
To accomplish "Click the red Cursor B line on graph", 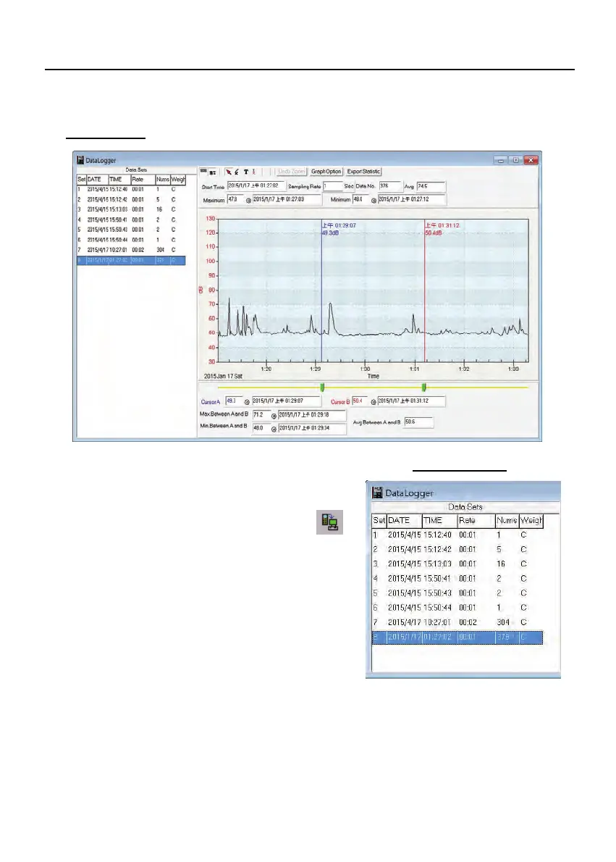I will [x=424, y=290].
